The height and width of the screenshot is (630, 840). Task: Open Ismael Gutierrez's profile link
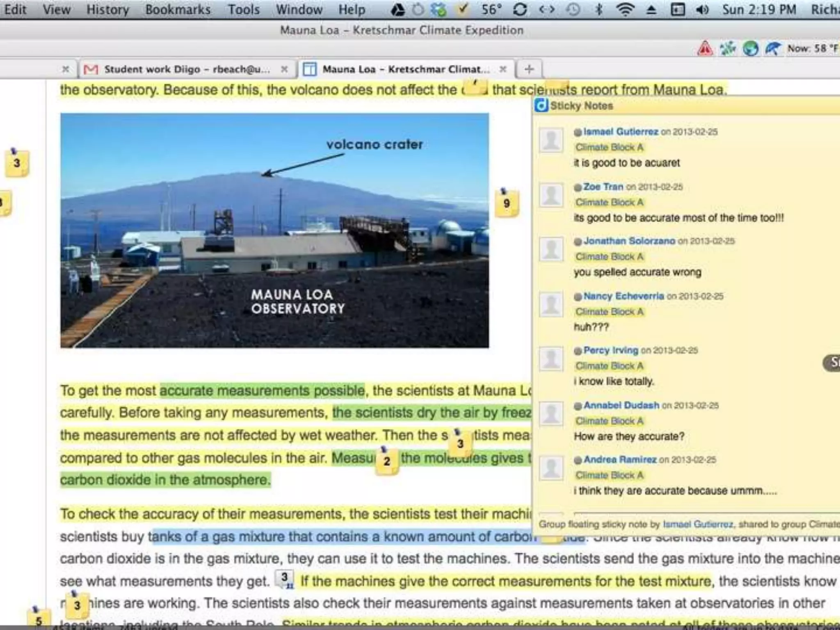pyautogui.click(x=621, y=132)
